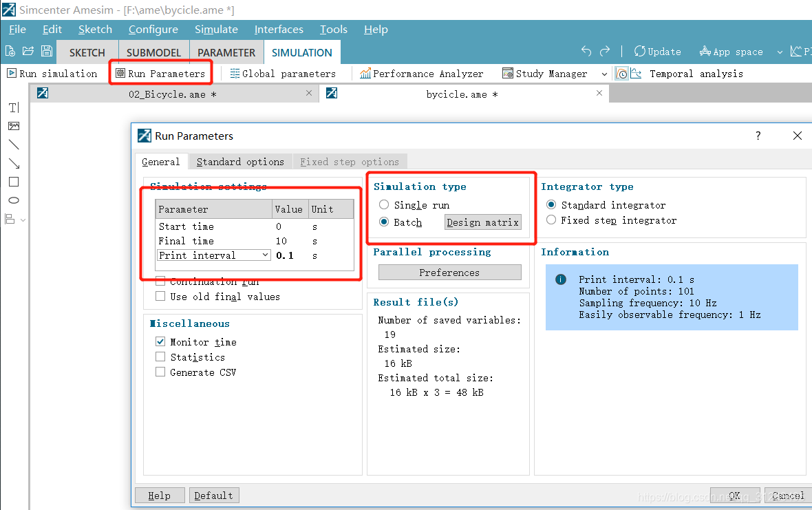The width and height of the screenshot is (812, 510).
Task: Switch to the 02_Bicycle.ame document tab
Action: [x=175, y=94]
